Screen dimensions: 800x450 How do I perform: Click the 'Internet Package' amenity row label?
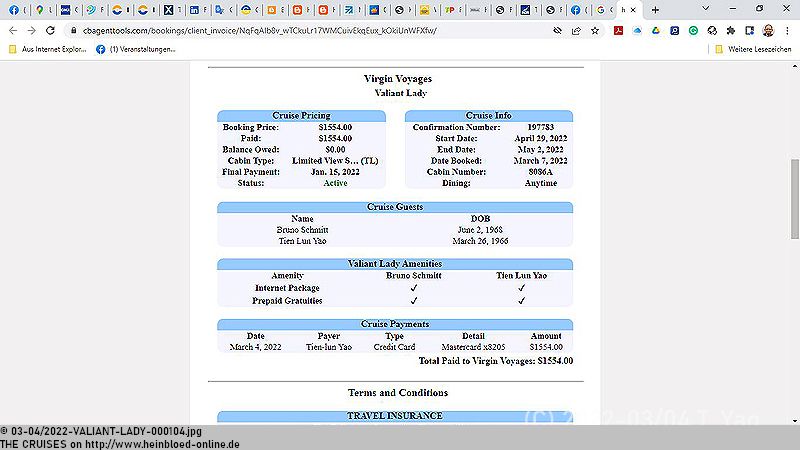(287, 288)
